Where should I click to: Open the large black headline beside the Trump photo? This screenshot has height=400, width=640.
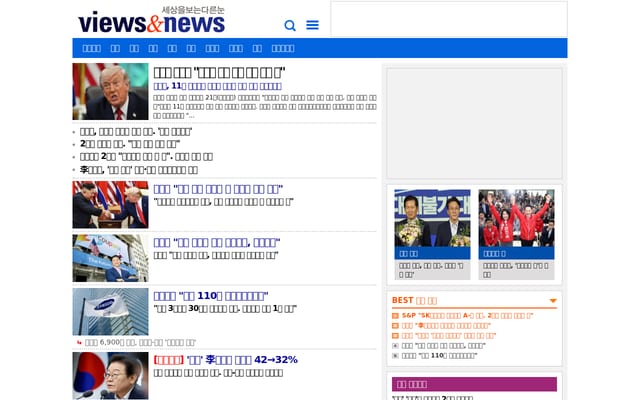point(219,73)
